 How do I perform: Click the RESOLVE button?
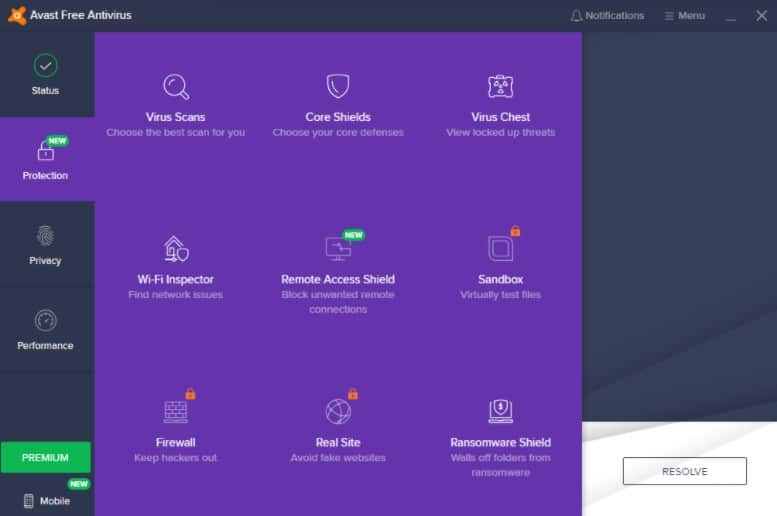click(684, 471)
